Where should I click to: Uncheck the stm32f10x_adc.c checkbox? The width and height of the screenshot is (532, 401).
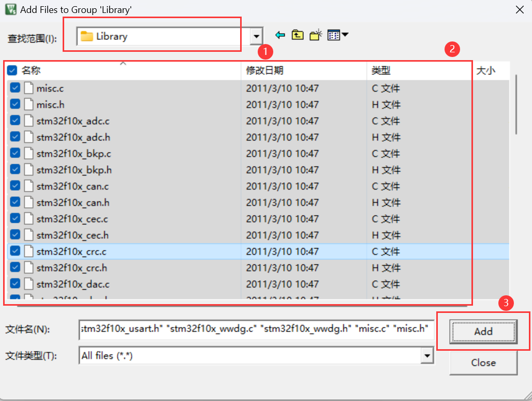click(x=15, y=120)
